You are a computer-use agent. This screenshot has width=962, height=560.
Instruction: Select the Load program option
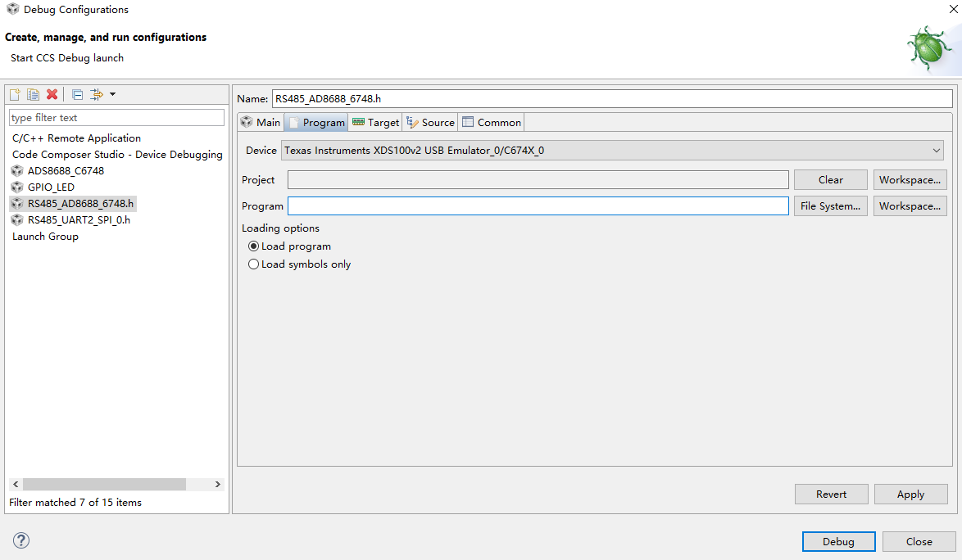(254, 246)
